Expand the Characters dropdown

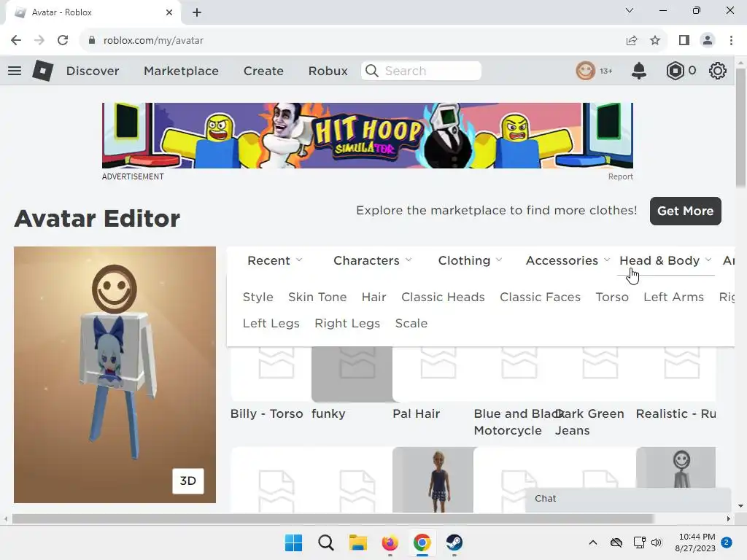[373, 260]
